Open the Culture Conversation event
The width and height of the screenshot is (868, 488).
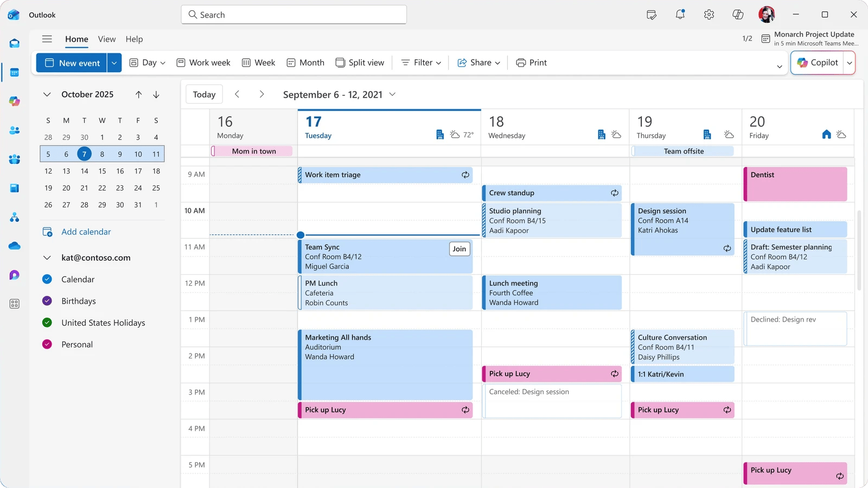click(x=682, y=347)
